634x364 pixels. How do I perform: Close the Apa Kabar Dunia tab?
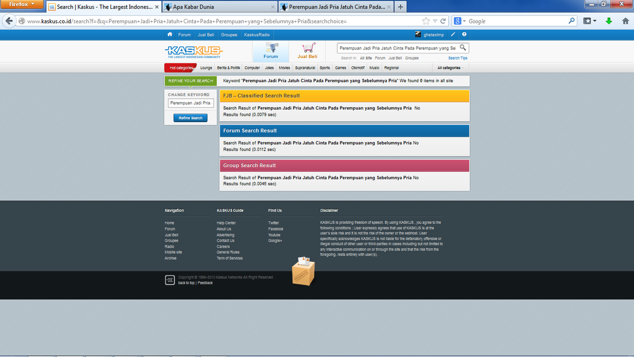point(272,7)
